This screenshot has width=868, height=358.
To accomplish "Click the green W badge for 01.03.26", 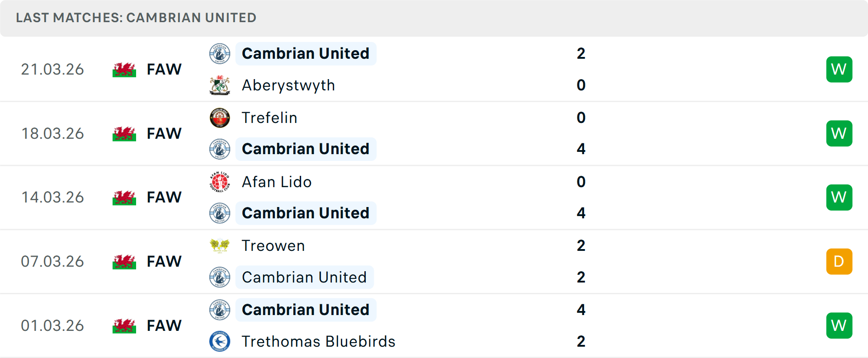I will click(x=839, y=326).
